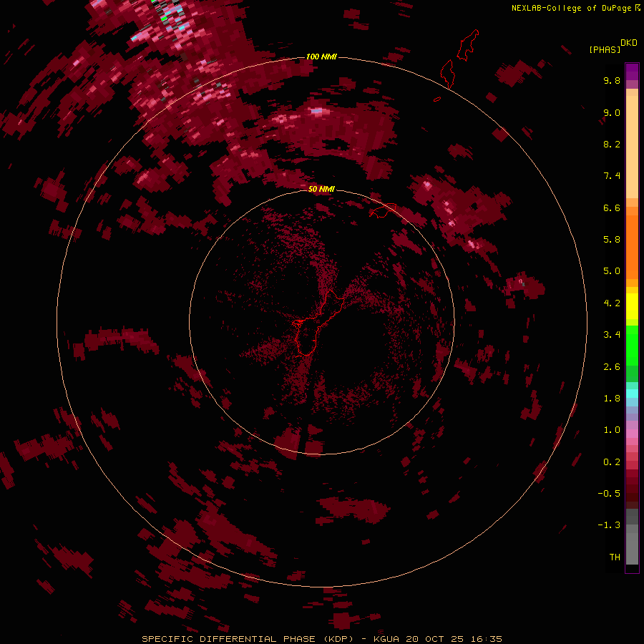Screen dimensions: 644x644
Task: Click the 100 NMI range ring label
Action: [x=321, y=57]
